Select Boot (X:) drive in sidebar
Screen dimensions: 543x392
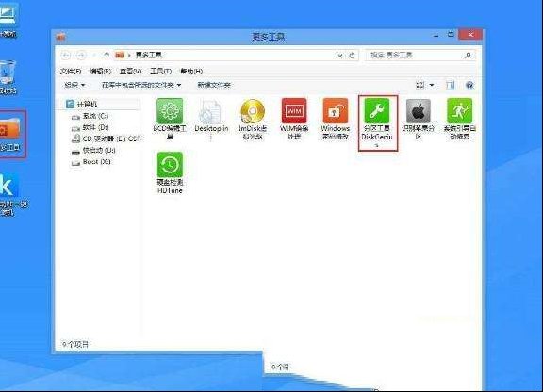point(91,162)
